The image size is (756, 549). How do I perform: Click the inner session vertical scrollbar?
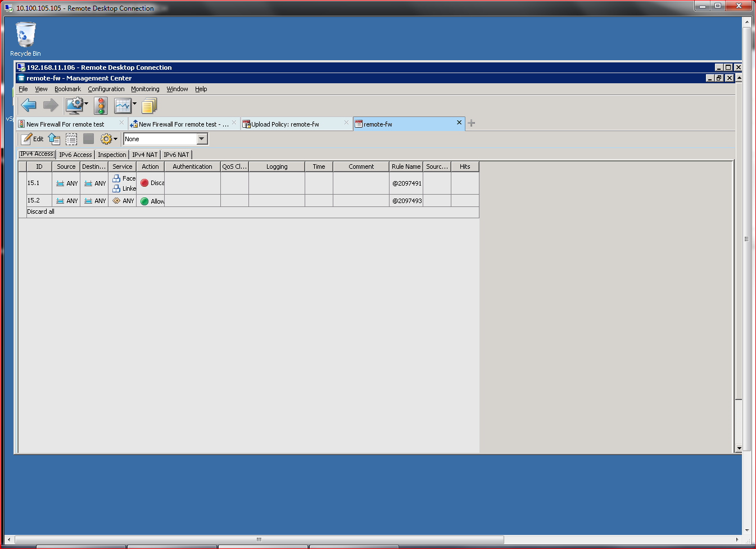739,242
